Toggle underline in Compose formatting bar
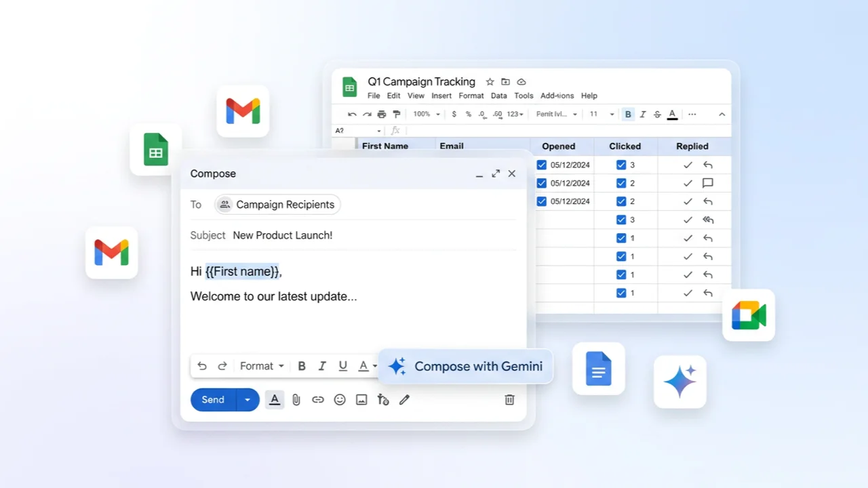This screenshot has height=488, width=868. click(343, 366)
